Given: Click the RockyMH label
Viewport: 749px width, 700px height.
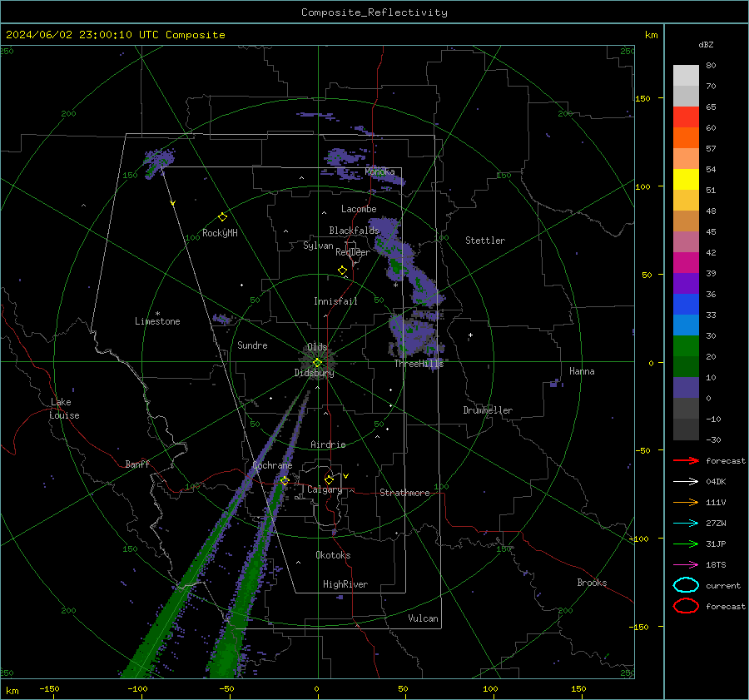Looking at the screenshot, I should click(x=220, y=233).
